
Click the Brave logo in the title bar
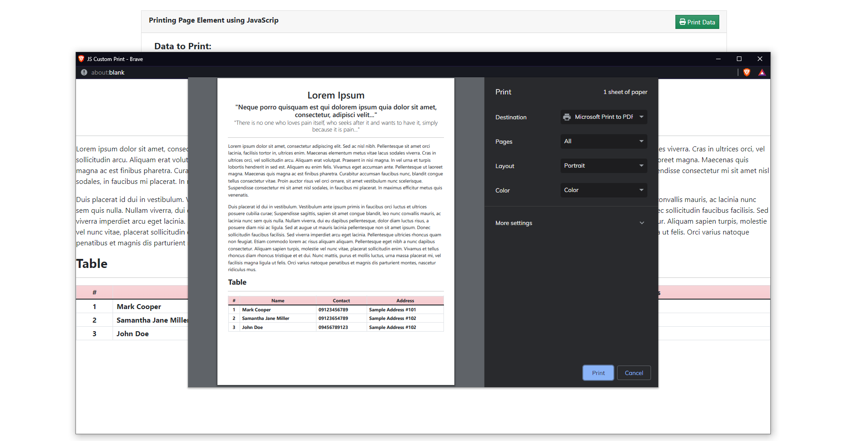[81, 59]
